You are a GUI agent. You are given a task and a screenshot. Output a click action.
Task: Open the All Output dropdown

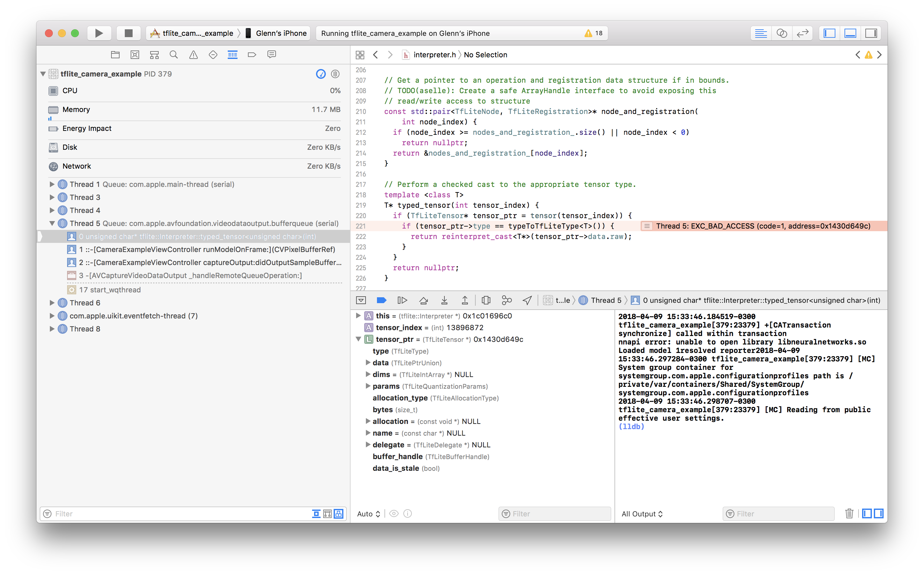(642, 513)
